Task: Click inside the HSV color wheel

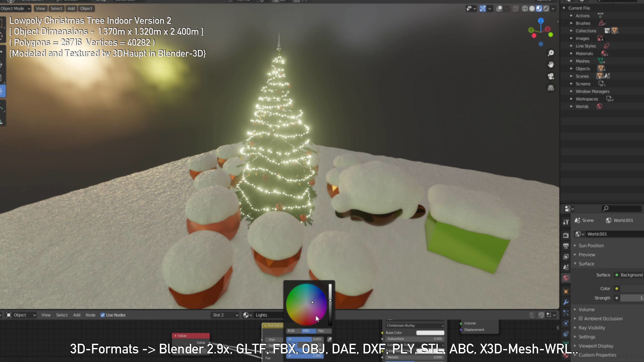Action: tap(306, 305)
